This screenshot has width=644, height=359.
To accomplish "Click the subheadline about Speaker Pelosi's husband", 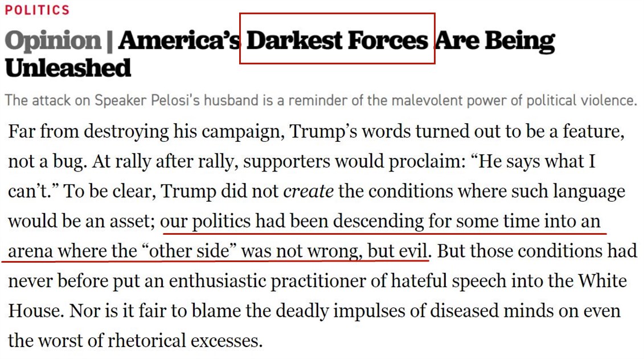I will (320, 101).
